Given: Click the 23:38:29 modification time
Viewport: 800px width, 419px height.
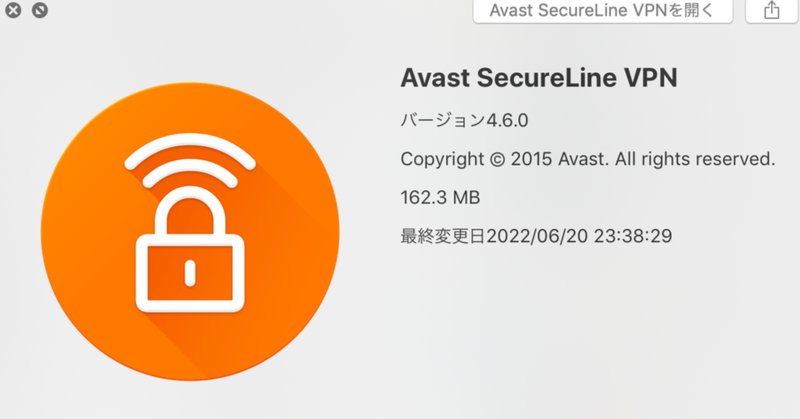Looking at the screenshot, I should [x=634, y=236].
